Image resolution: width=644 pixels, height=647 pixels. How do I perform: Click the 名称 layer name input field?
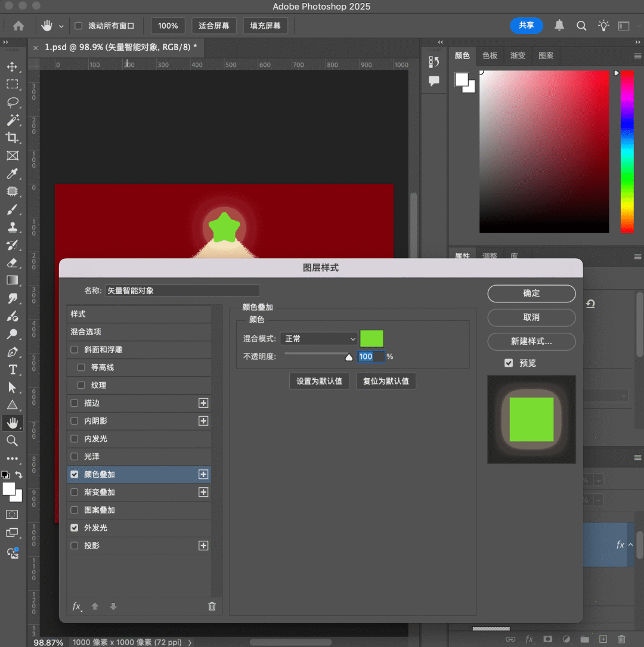click(182, 290)
